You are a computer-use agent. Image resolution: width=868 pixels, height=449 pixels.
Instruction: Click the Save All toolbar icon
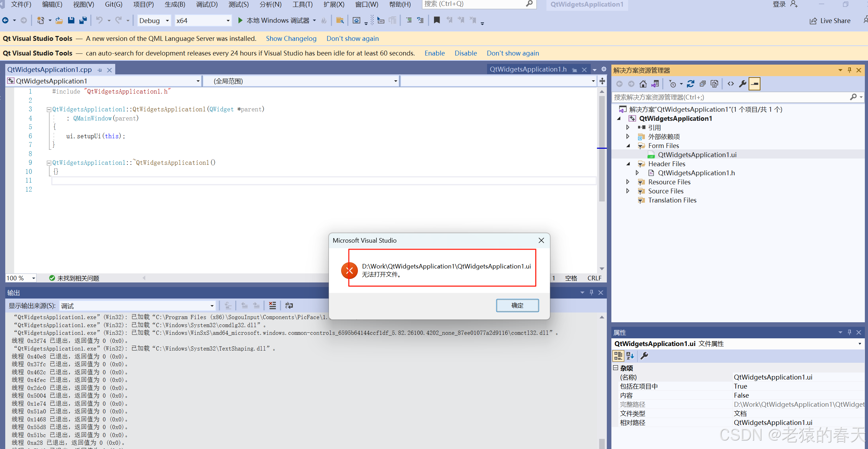coord(83,20)
